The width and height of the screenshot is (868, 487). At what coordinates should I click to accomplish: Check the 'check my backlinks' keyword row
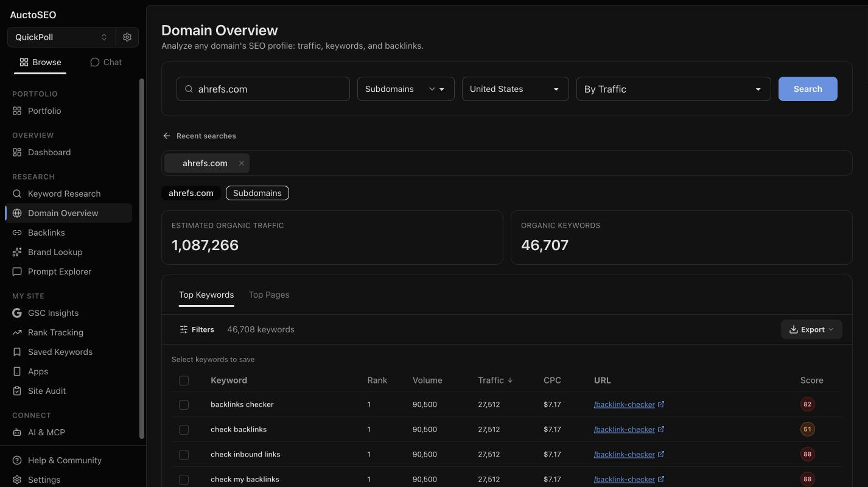[x=184, y=480]
